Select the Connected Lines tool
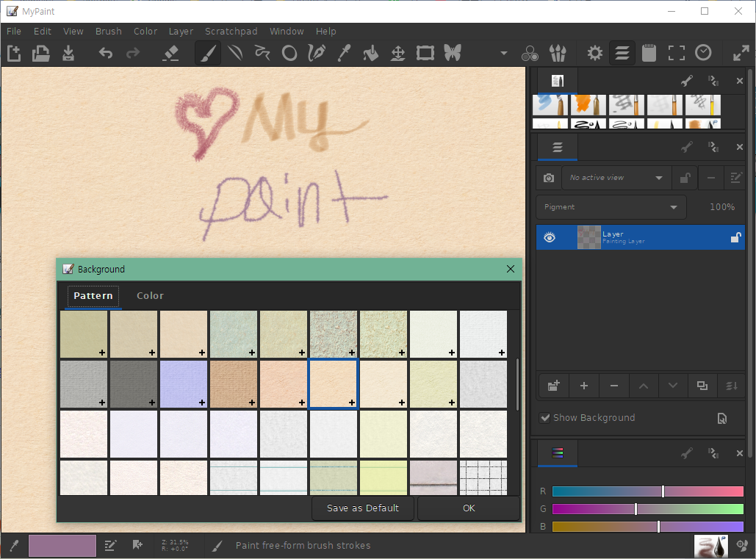The width and height of the screenshot is (756, 559). point(262,53)
